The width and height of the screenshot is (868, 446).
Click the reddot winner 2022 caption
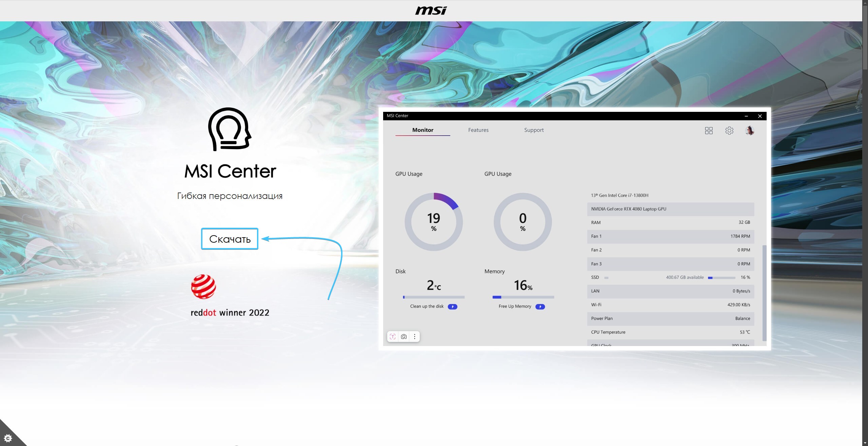point(230,312)
